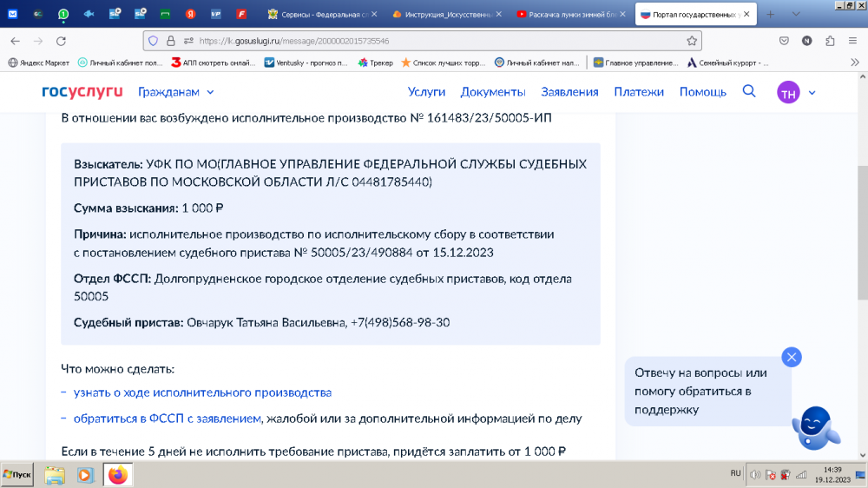This screenshot has height=488, width=868.
Task: Click the search magnifier icon on Госуслуги
Action: pos(749,91)
